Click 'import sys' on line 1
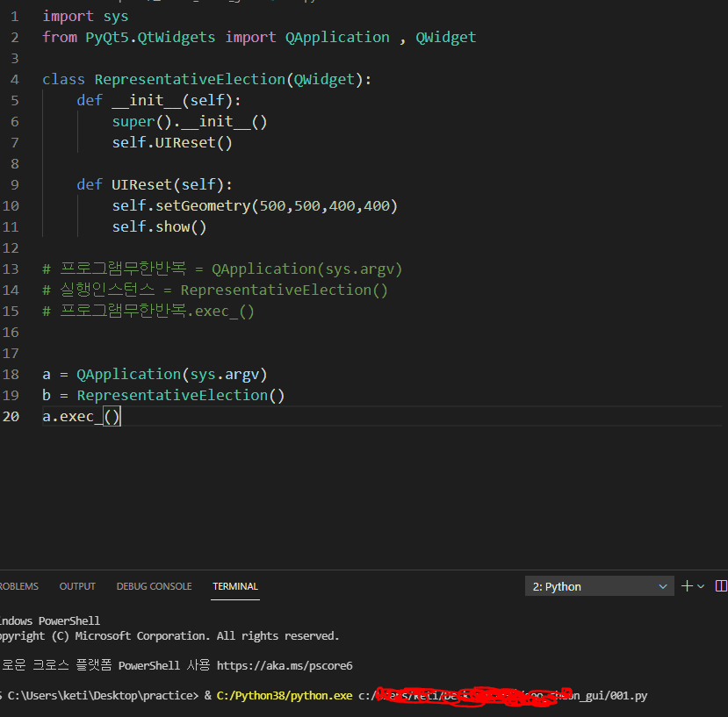 tap(85, 17)
